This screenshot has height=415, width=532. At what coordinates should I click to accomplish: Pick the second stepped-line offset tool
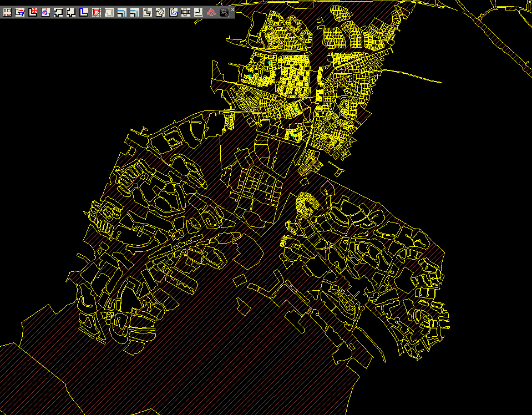(134, 11)
